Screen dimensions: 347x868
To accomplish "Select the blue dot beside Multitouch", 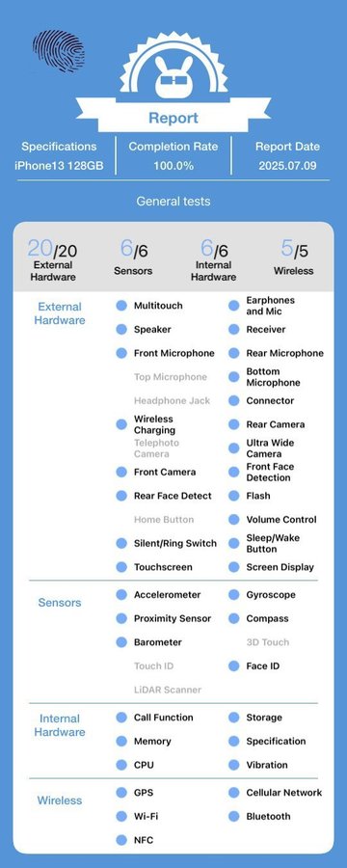I will (121, 306).
